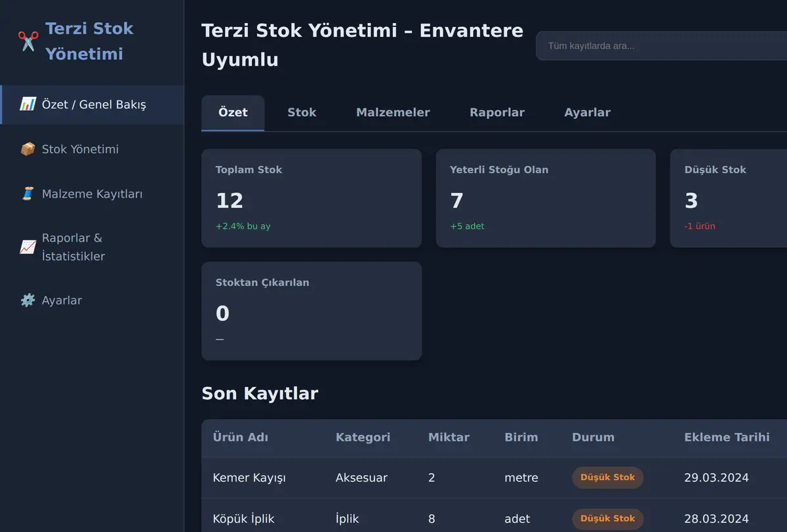Image resolution: width=787 pixels, height=532 pixels.
Task: Switch to the Ayarlar tab
Action: click(588, 113)
